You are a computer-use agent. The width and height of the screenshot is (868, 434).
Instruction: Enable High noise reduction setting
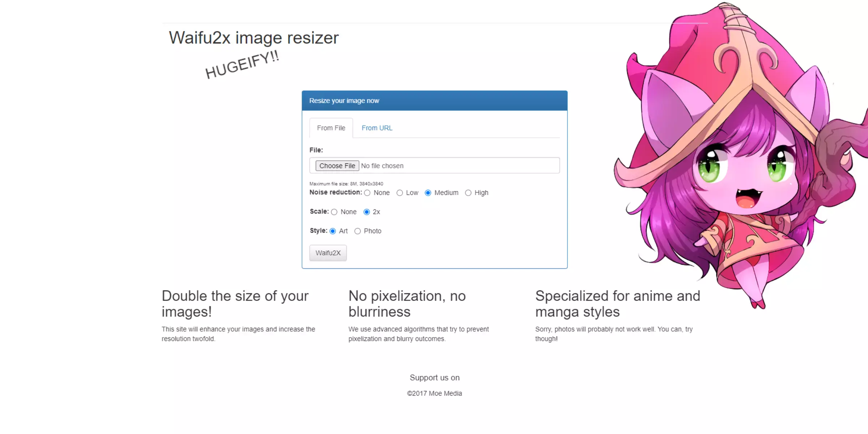pyautogui.click(x=468, y=193)
